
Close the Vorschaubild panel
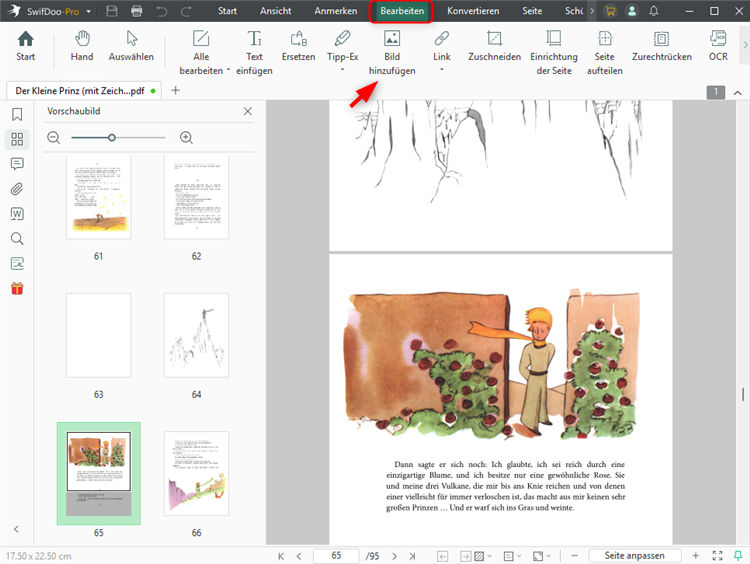247,111
